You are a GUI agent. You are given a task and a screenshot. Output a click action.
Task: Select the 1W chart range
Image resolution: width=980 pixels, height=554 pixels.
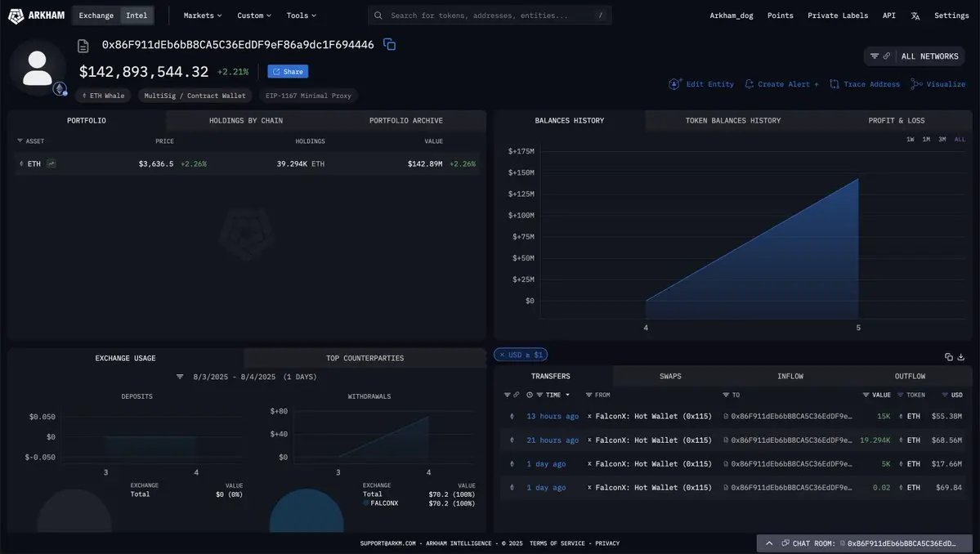click(911, 139)
